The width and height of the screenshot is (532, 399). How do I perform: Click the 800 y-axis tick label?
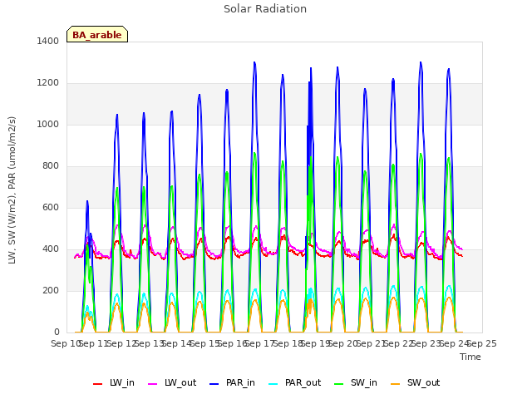pos(51,166)
